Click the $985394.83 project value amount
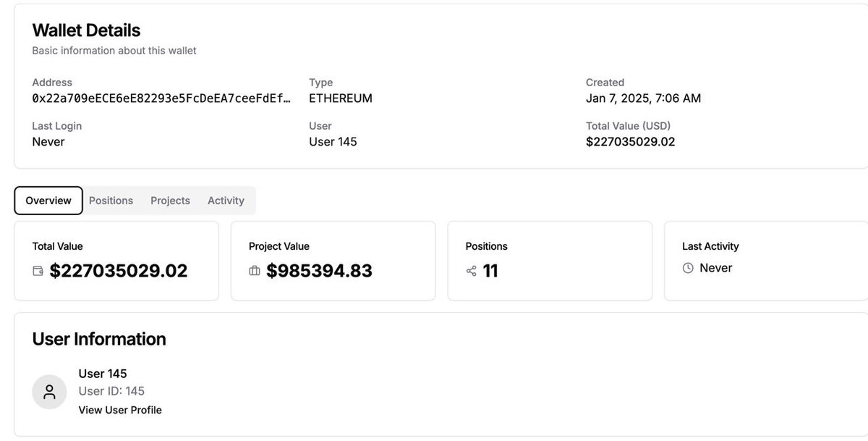 pos(319,271)
